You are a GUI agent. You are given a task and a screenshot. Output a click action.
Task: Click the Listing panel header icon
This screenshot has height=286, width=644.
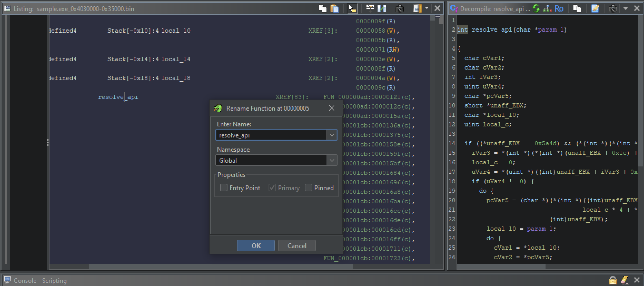pos(7,8)
